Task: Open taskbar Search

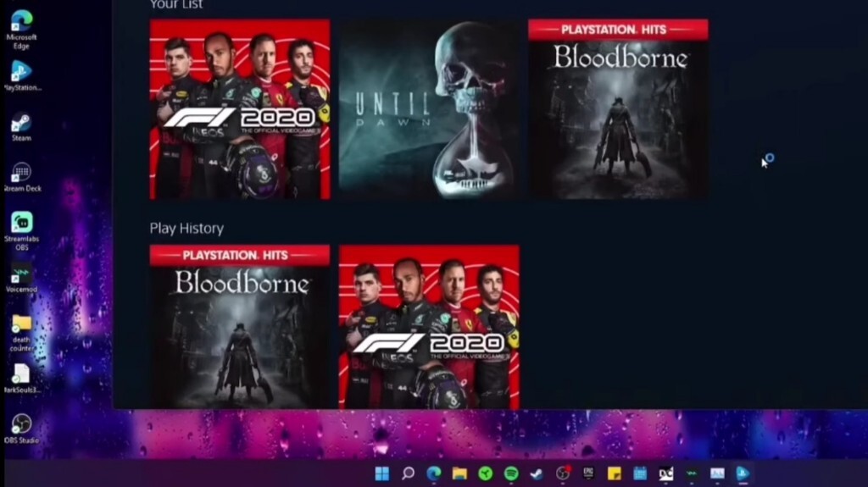Action: tap(408, 473)
